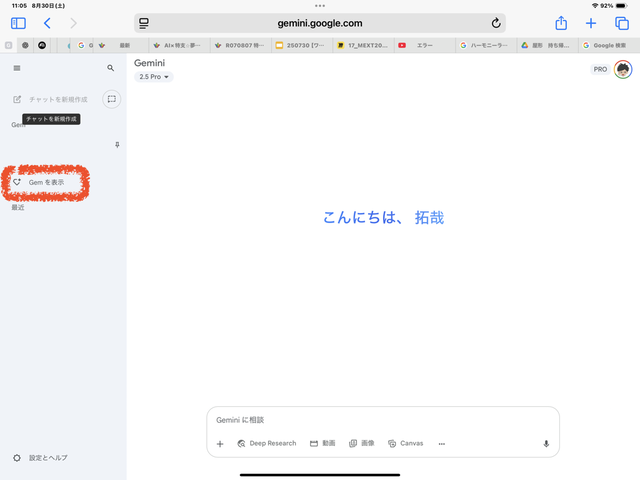Open page settings icon in address bar
This screenshot has width=640, height=480.
pos(144,23)
